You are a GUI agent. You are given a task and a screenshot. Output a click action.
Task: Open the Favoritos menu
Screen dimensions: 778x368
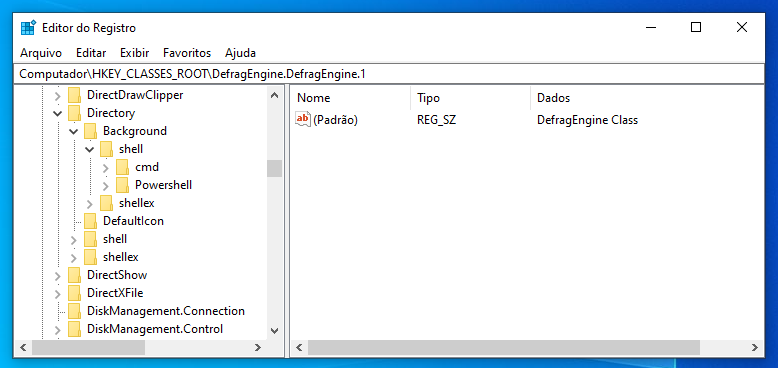tap(187, 53)
